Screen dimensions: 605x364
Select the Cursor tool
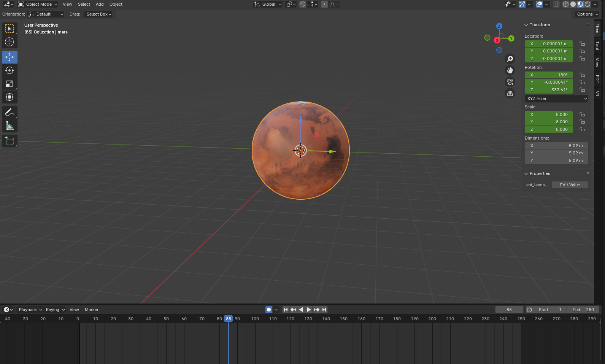[10, 42]
